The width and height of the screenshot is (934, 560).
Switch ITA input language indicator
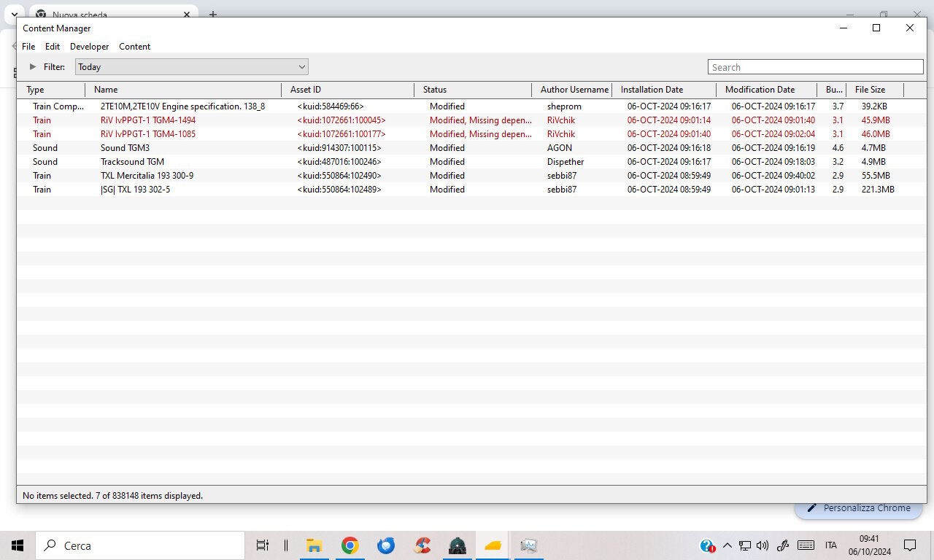831,545
